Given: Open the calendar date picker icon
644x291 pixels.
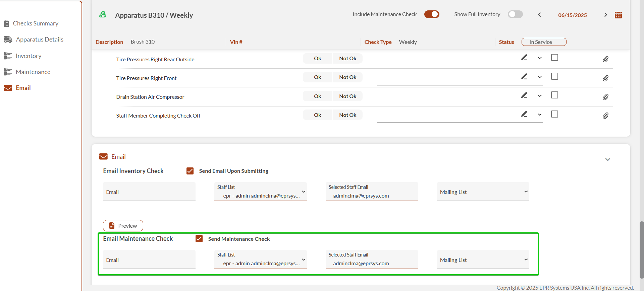Looking at the screenshot, I should coord(618,15).
